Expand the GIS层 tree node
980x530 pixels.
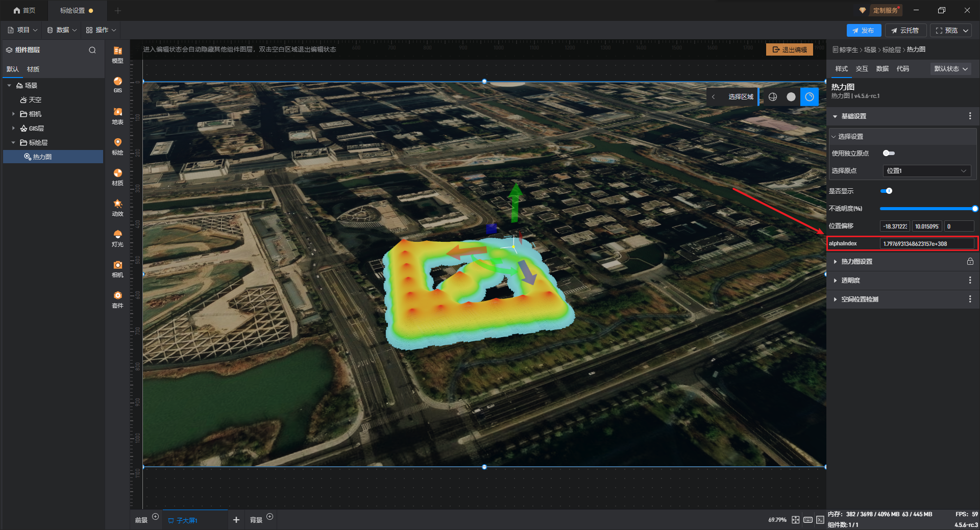click(13, 128)
